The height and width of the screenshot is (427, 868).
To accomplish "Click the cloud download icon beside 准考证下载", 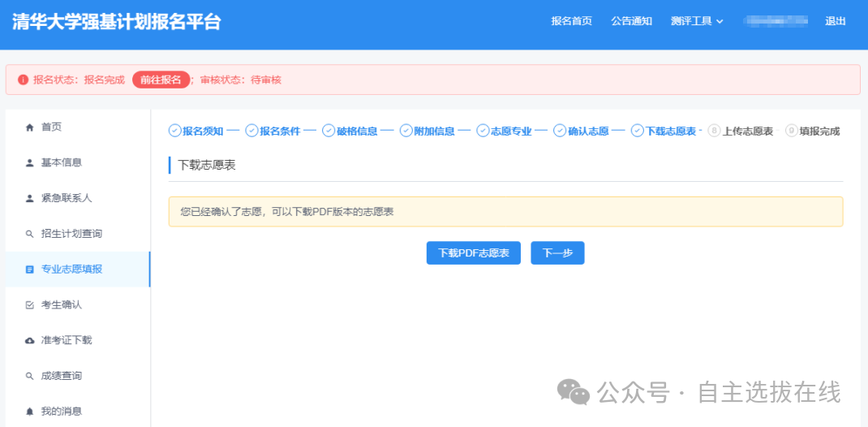I will pyautogui.click(x=30, y=341).
